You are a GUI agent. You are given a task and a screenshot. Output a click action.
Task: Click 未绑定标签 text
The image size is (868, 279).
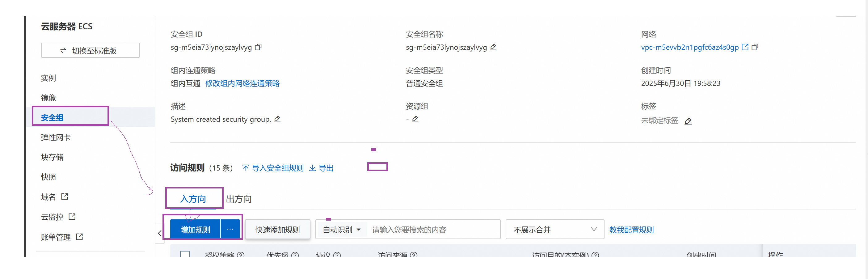[659, 120]
